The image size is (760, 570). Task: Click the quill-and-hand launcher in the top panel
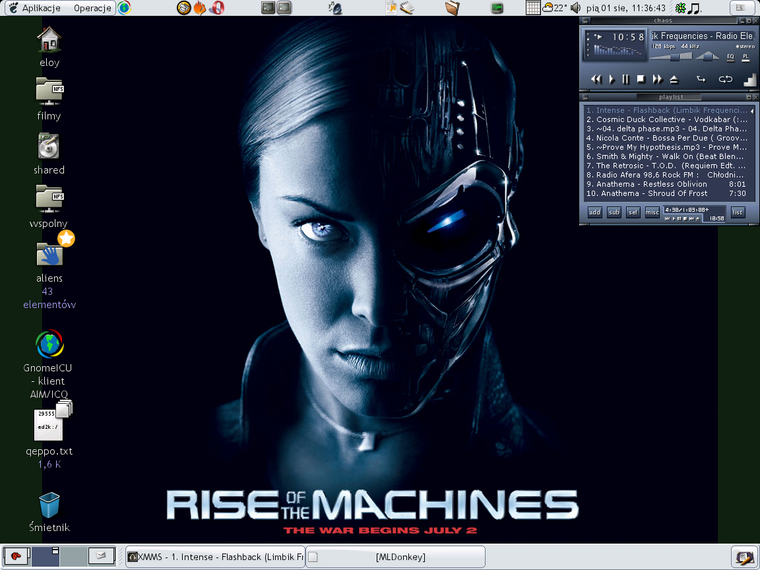pos(335,8)
